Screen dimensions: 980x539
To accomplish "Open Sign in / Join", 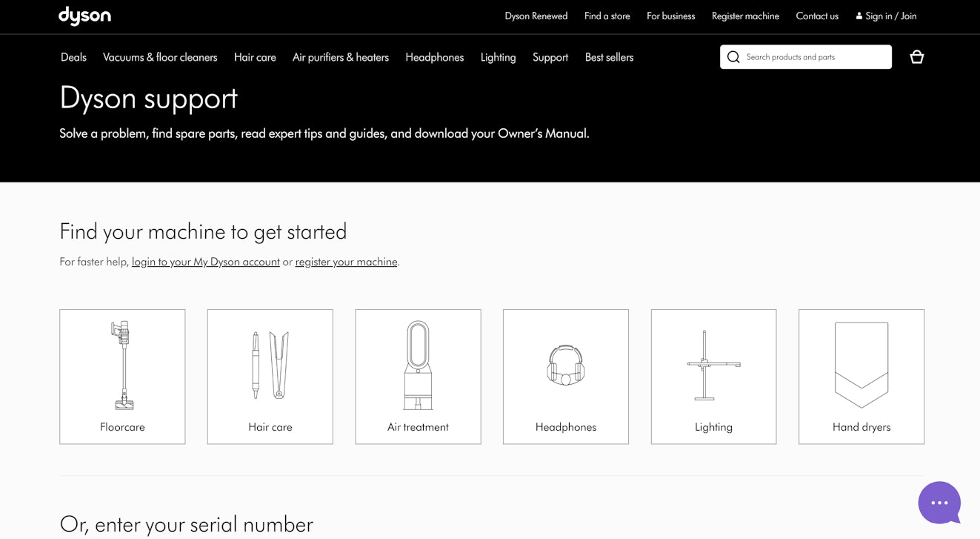I will (x=886, y=16).
